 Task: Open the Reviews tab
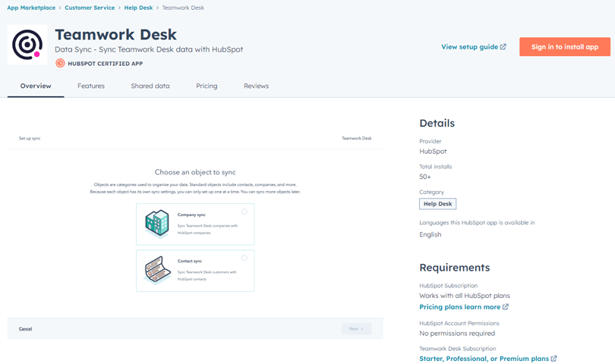tap(256, 86)
